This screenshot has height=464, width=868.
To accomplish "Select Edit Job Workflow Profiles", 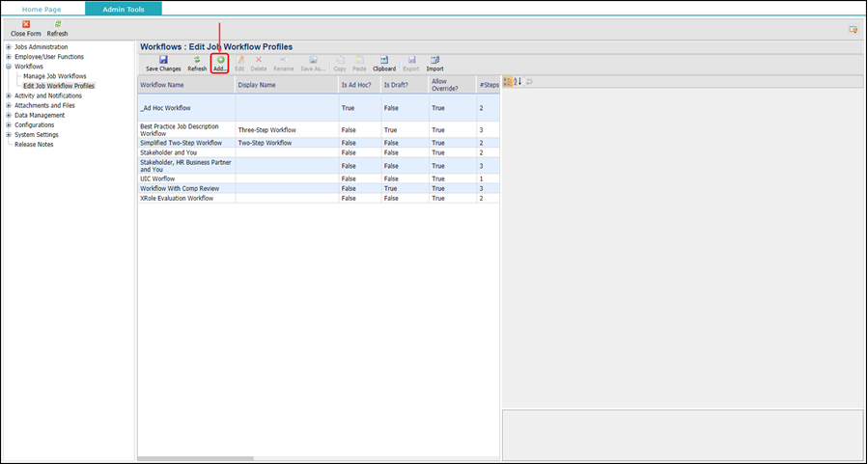I will (59, 86).
